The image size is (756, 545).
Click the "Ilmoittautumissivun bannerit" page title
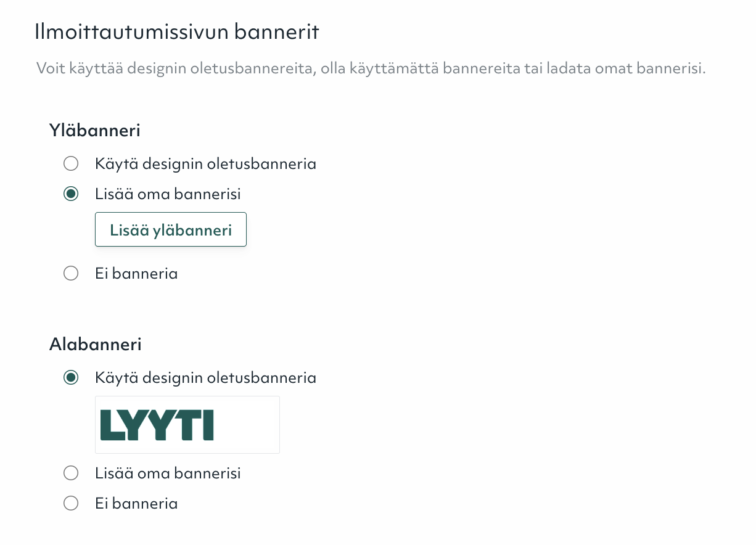point(178,31)
